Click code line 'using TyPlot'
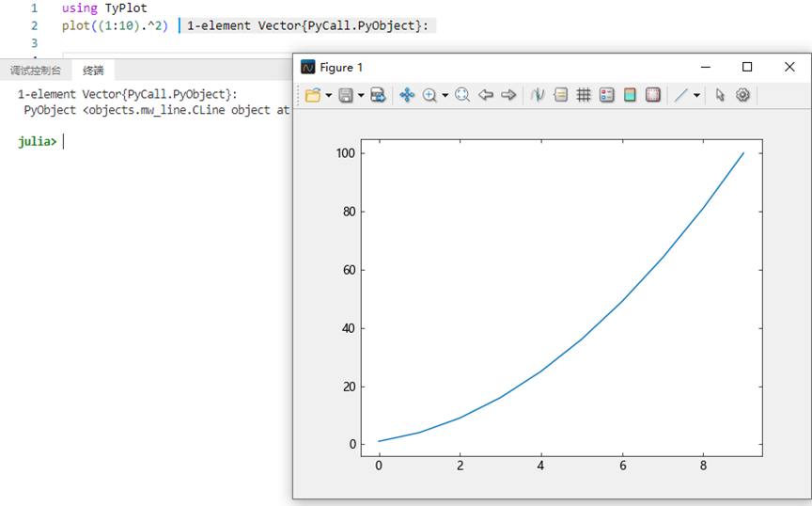This screenshot has height=506, width=812. [104, 8]
